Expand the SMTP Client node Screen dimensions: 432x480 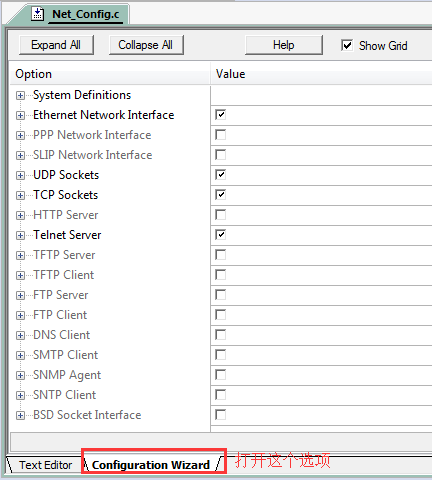click(20, 356)
